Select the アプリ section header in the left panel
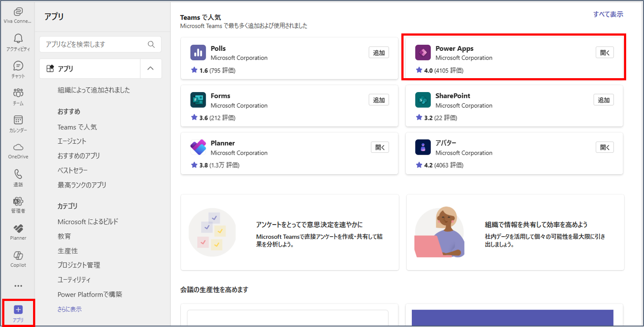The width and height of the screenshot is (644, 327). tap(90, 69)
